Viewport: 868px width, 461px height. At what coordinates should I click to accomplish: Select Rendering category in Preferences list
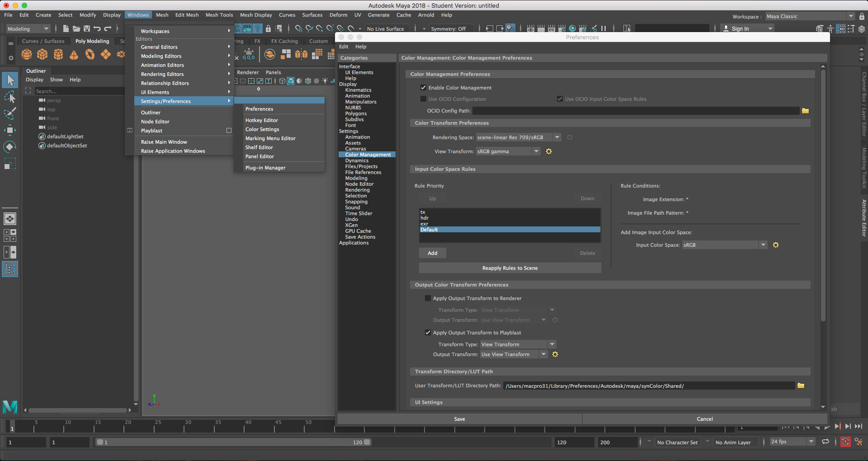(x=357, y=190)
